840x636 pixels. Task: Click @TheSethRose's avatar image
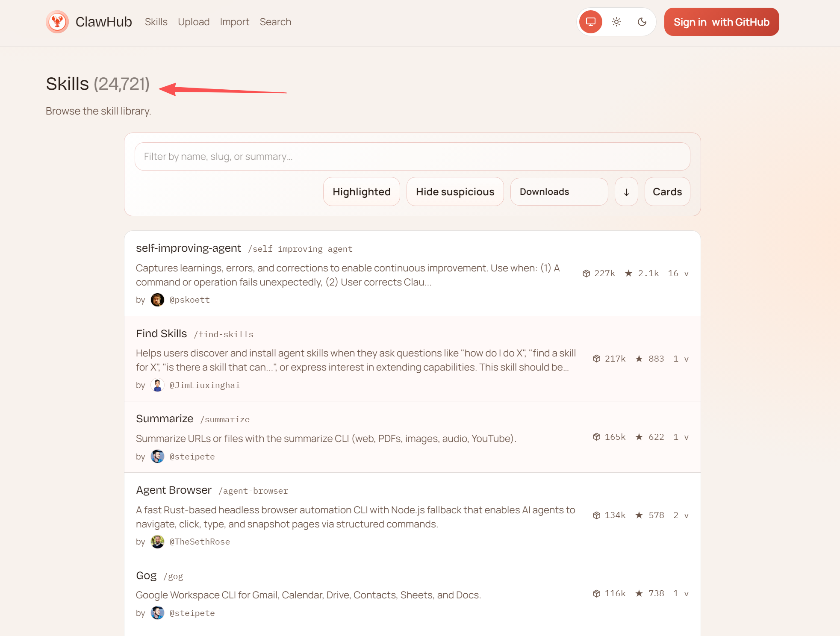pyautogui.click(x=157, y=542)
